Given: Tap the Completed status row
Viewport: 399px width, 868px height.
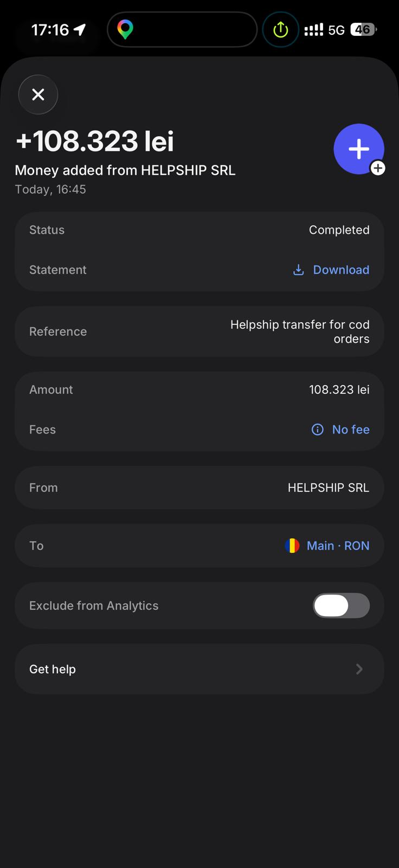Looking at the screenshot, I should click(x=199, y=229).
